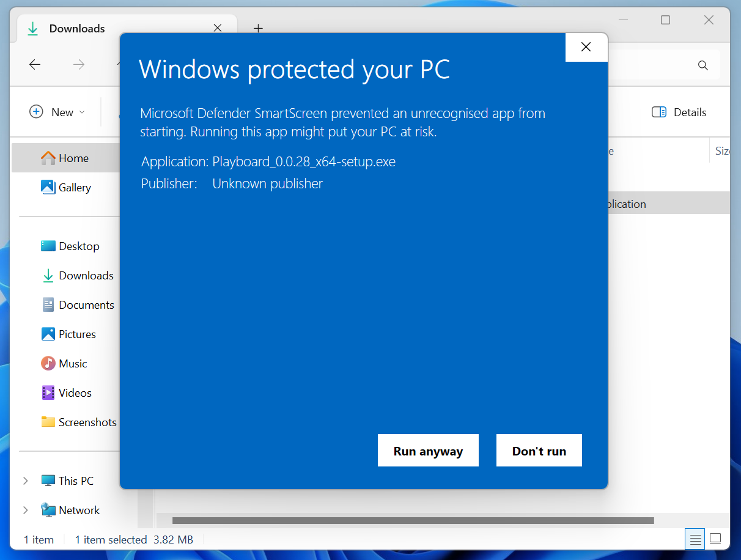The image size is (741, 560).
Task: Click the Forward arrow in File Explorer
Action: [79, 65]
